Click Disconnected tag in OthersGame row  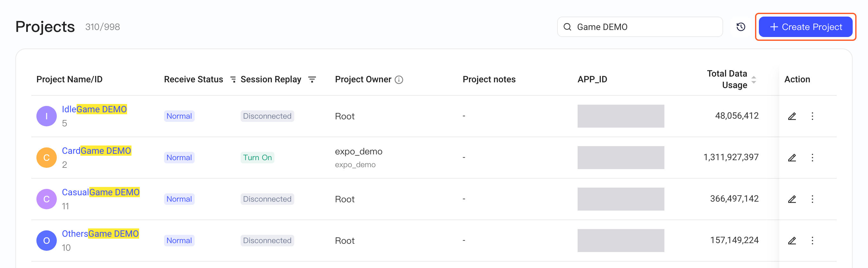click(x=267, y=240)
